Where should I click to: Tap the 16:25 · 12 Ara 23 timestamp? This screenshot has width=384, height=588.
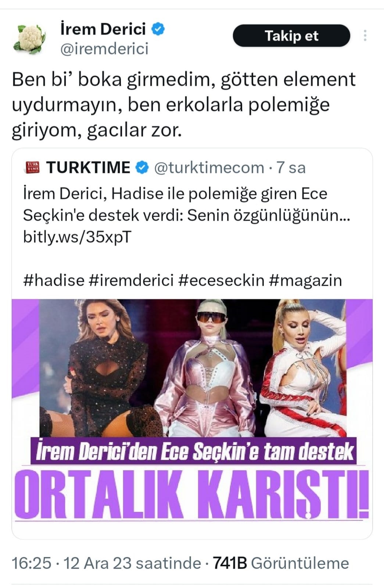(107, 563)
